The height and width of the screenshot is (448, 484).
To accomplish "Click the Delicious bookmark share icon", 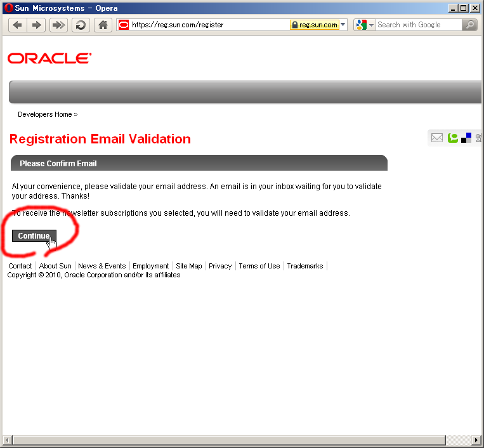I will click(x=466, y=138).
